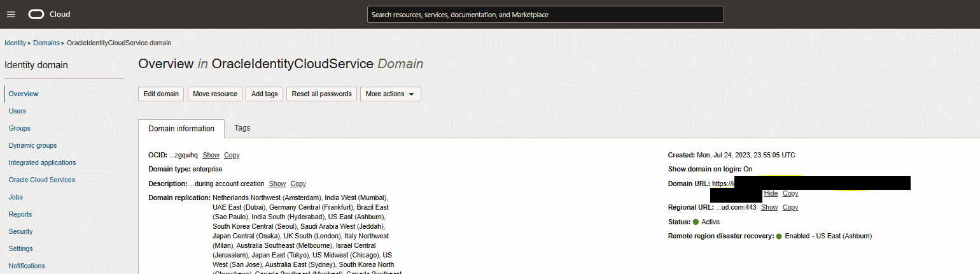Screen dimensions: 980x274
Task: Click the Identity domain sidebar heading
Action: pyautogui.click(x=36, y=65)
